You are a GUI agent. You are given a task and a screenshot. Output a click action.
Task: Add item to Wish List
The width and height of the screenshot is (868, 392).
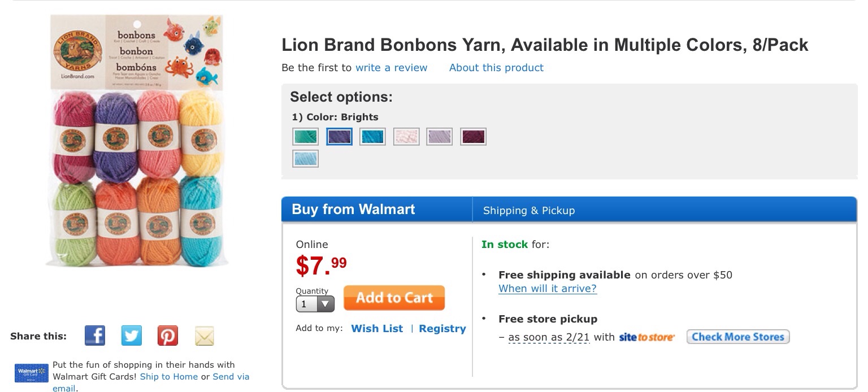click(x=377, y=328)
